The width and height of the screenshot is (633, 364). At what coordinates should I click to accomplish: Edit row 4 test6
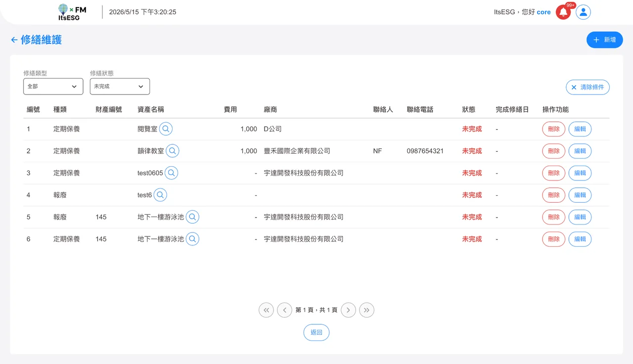click(580, 195)
